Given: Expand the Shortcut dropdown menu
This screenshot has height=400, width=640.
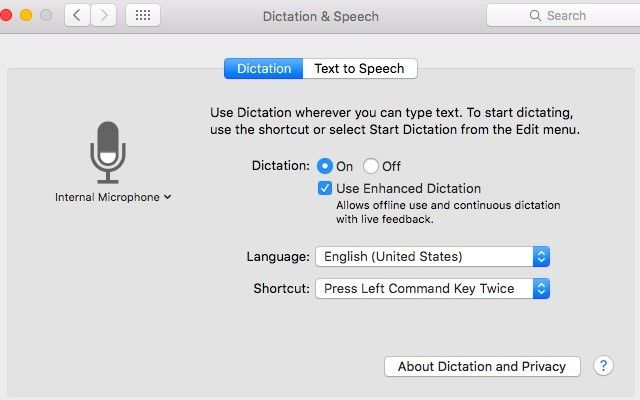Looking at the screenshot, I should (432, 289).
